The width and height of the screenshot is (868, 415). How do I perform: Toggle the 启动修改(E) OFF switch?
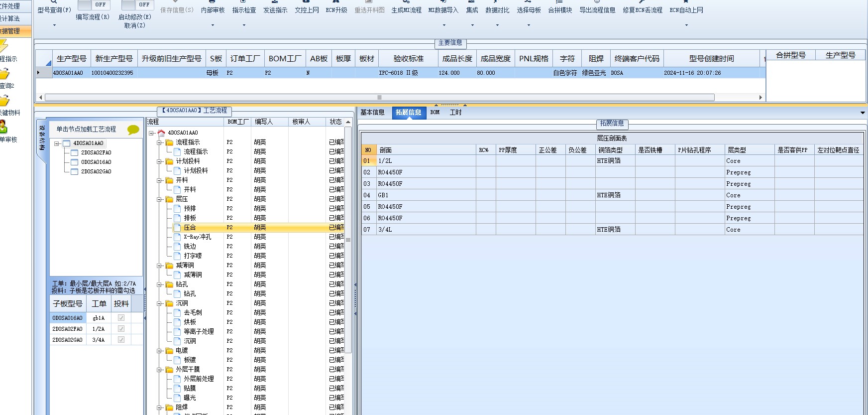138,5
